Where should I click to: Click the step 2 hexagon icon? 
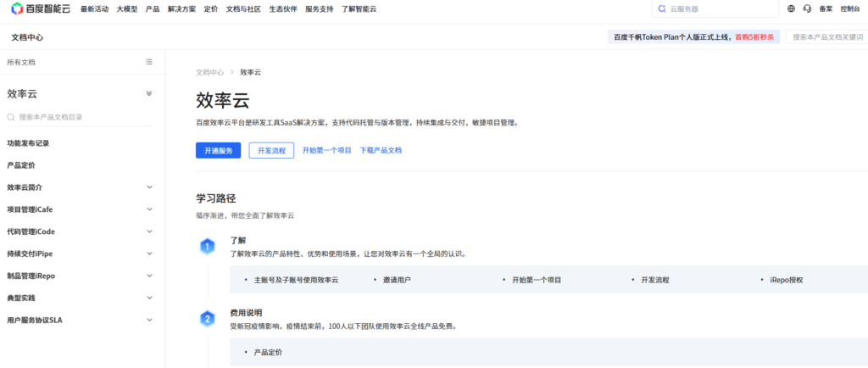(207, 319)
